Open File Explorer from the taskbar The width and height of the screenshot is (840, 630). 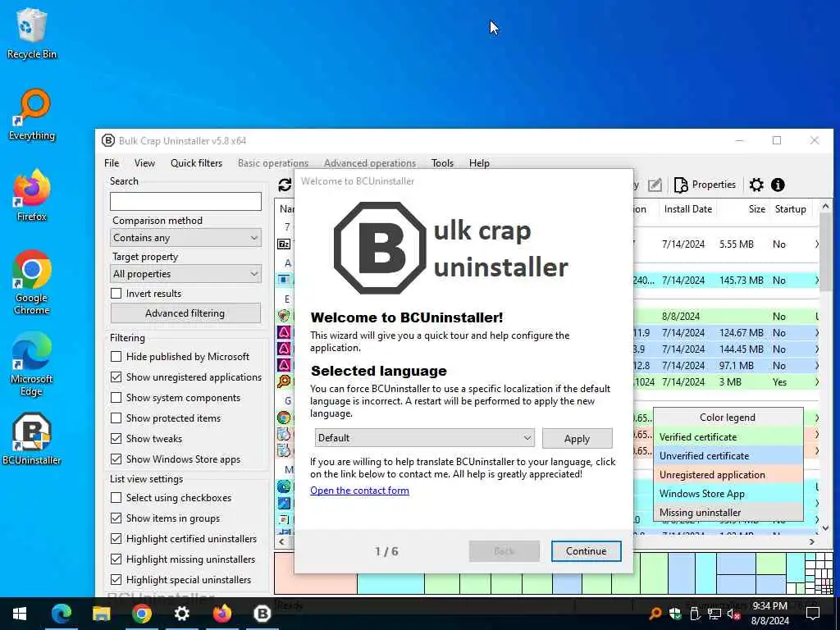click(101, 614)
